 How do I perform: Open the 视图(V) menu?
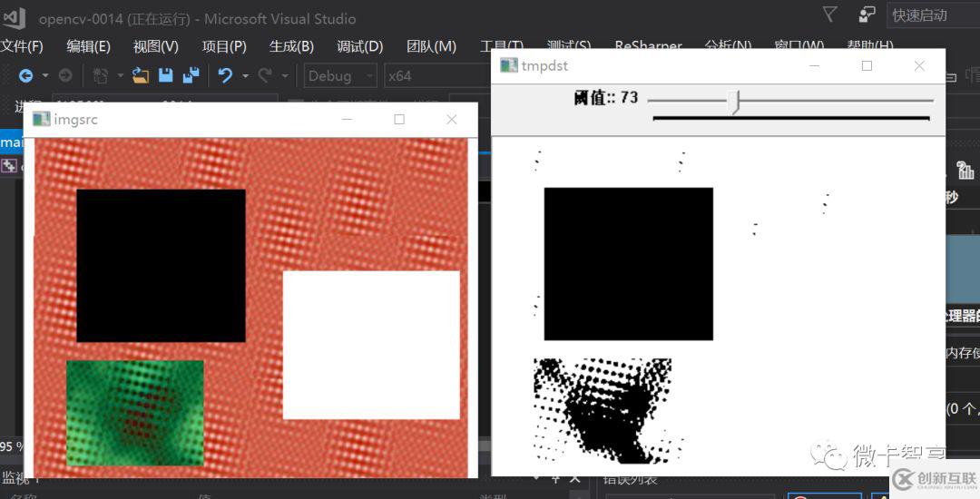tap(156, 47)
